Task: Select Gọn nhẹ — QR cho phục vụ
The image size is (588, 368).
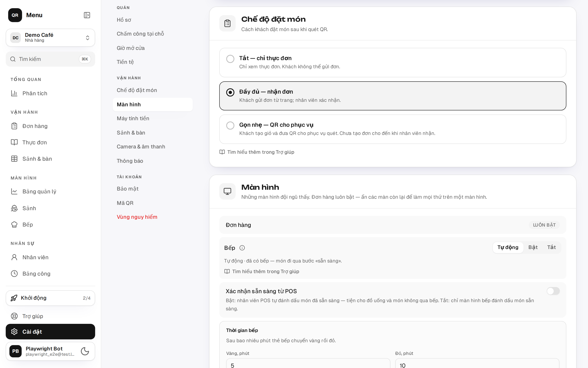Action: pos(393,129)
